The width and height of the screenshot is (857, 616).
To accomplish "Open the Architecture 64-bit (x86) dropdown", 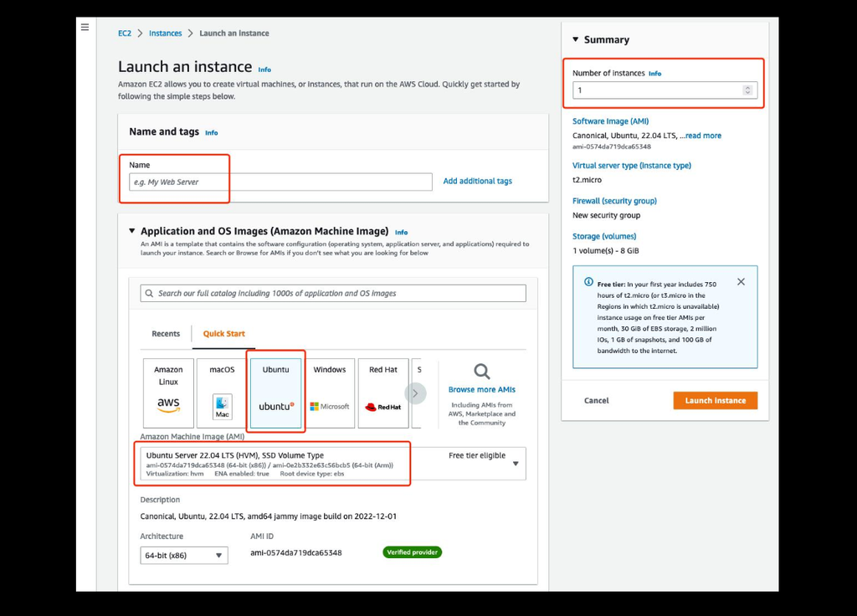I will point(184,556).
